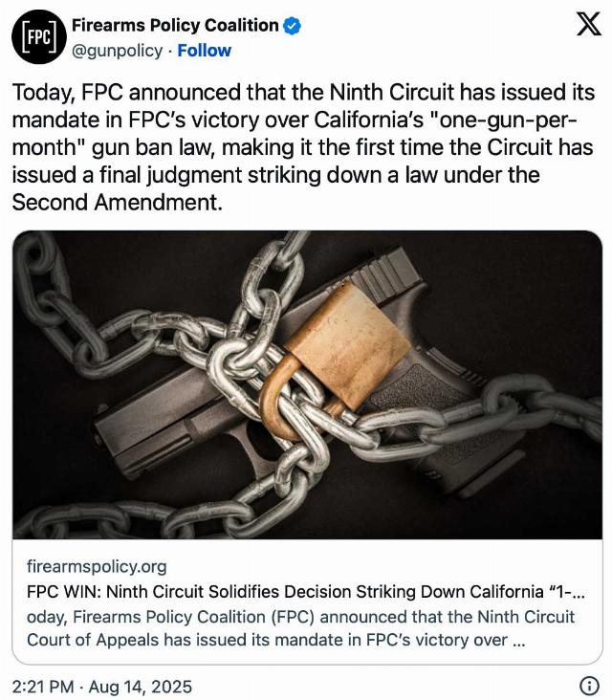The image size is (612, 700).
Task: Visit the @gunpolicy handle
Action: coord(117,52)
